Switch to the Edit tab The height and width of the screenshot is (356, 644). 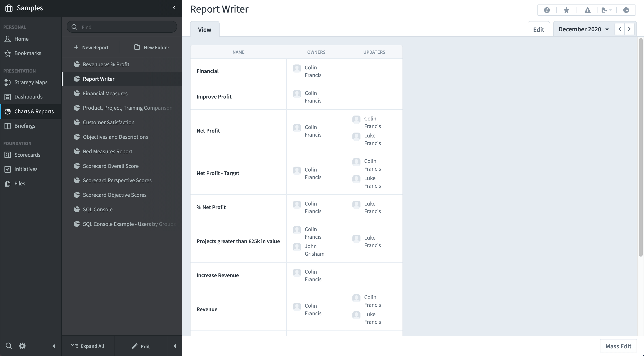[x=538, y=29]
